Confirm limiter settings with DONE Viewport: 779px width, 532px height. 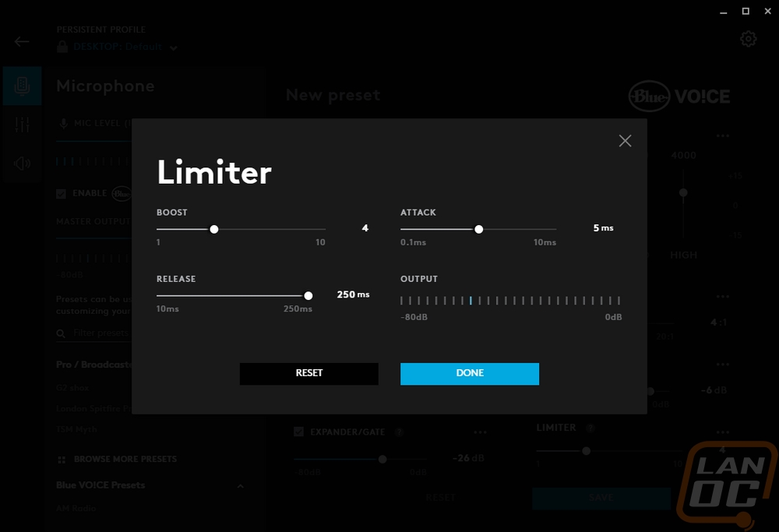point(470,374)
